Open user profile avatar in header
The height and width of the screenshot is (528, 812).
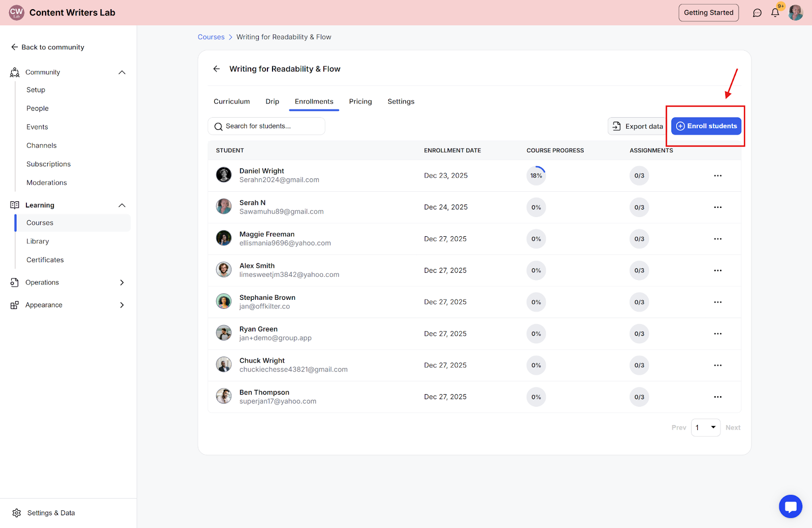click(x=795, y=13)
